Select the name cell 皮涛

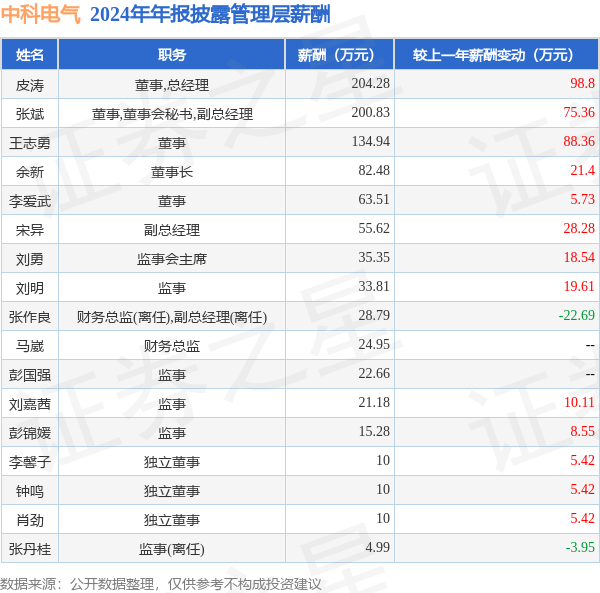coord(30,85)
